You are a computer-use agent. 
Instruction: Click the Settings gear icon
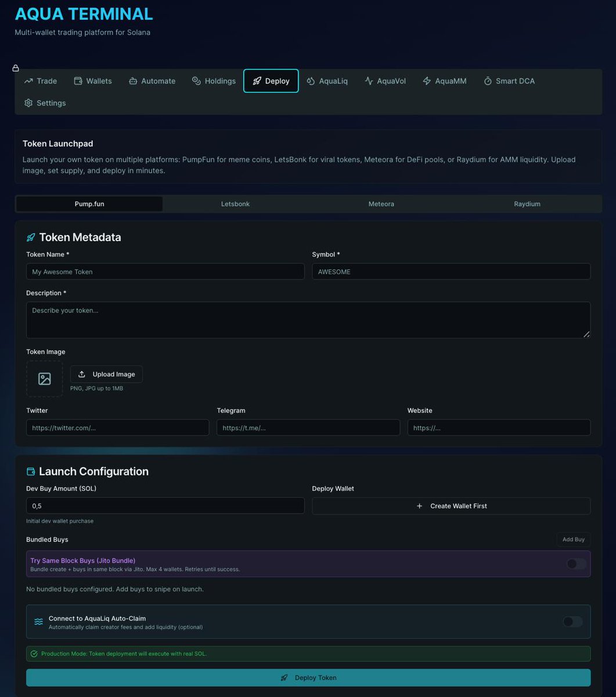[x=28, y=103]
